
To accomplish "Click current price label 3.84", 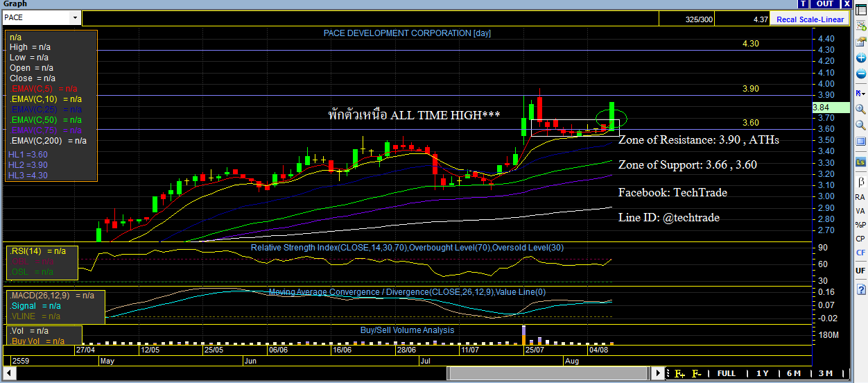I will (x=830, y=108).
